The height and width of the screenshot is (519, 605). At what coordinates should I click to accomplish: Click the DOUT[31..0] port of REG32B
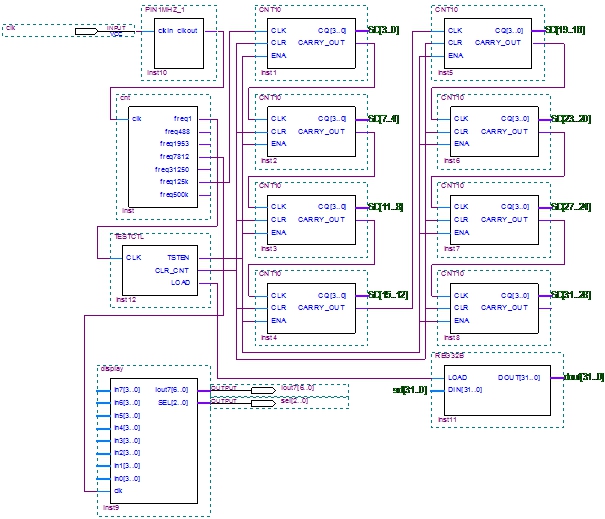click(x=519, y=377)
